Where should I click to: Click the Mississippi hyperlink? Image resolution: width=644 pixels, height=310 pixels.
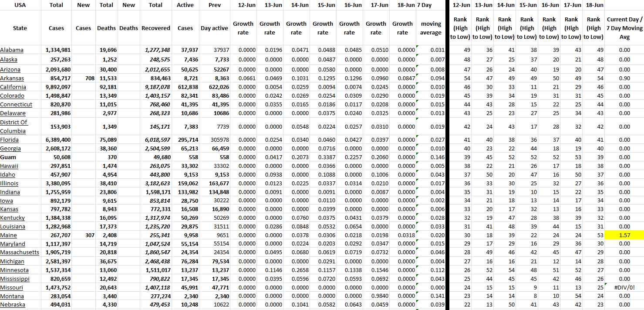coord(15,279)
